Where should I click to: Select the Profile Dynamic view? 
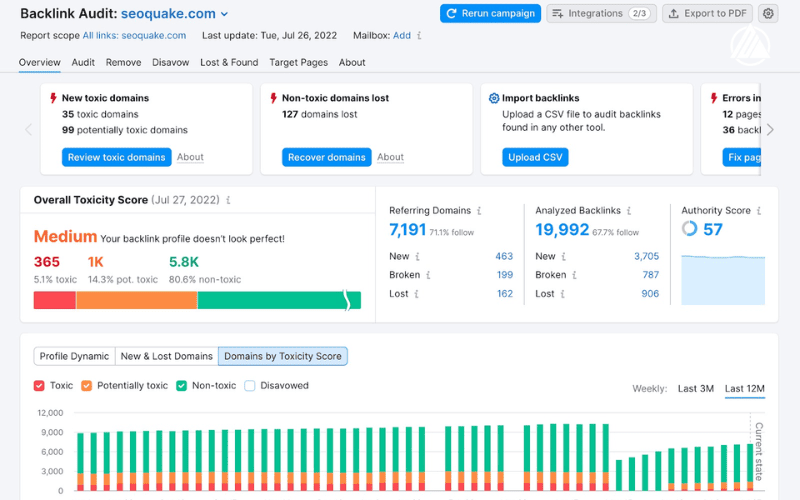pyautogui.click(x=74, y=356)
